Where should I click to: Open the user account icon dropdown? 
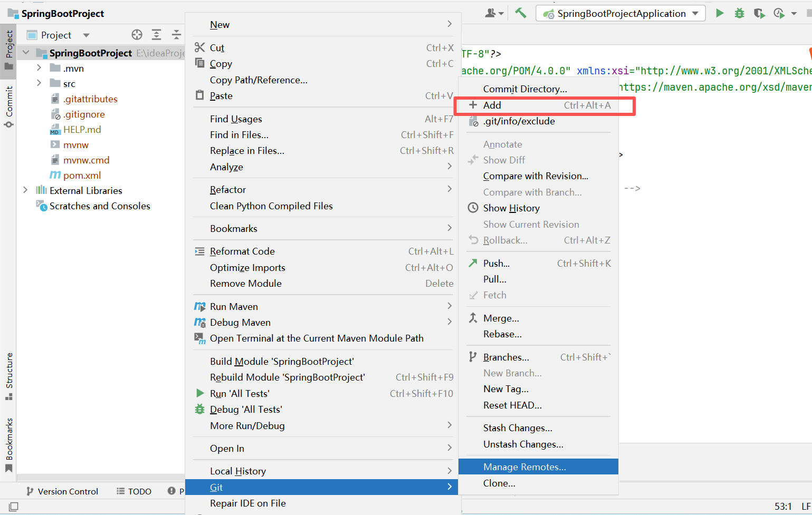(x=494, y=13)
